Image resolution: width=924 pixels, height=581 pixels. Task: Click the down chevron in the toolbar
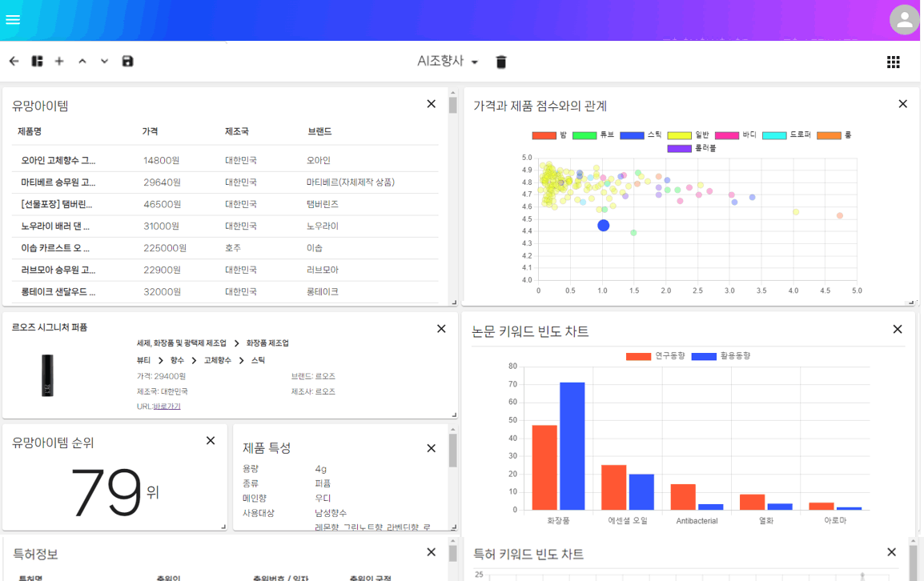click(104, 62)
